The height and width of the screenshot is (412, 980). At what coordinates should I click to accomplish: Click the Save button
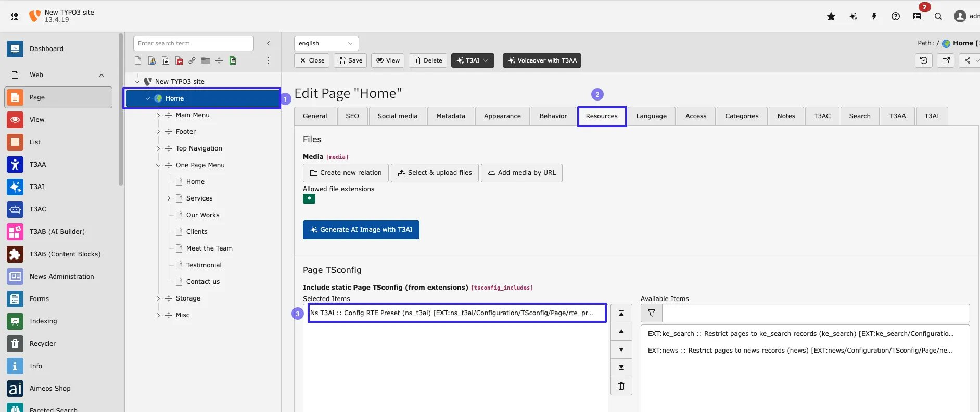pyautogui.click(x=350, y=60)
